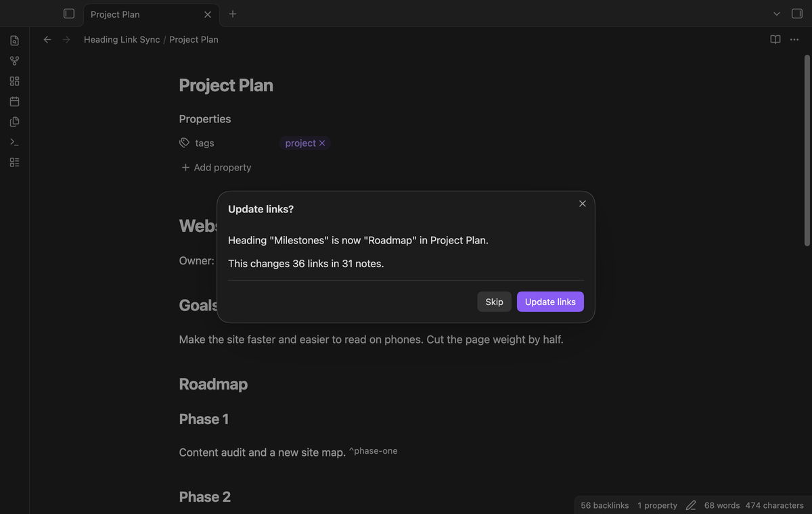Select the Project Plan tab
812x514 pixels.
[x=143, y=14]
